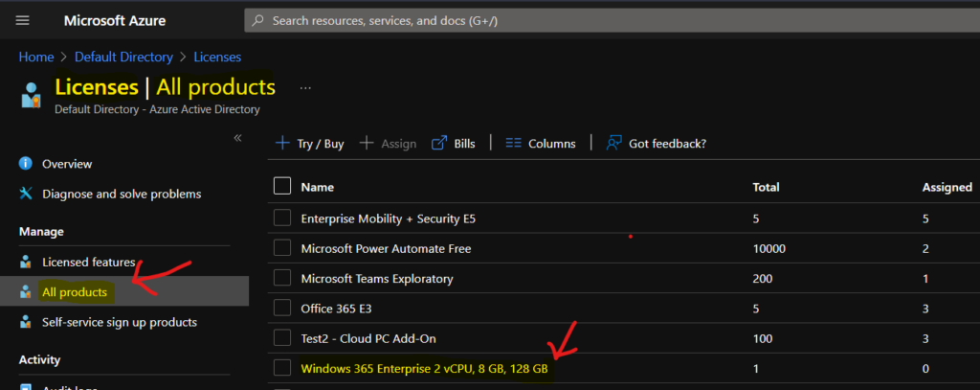This screenshot has height=390, width=980.
Task: Click the Self-service sign up icon
Action: tap(26, 322)
